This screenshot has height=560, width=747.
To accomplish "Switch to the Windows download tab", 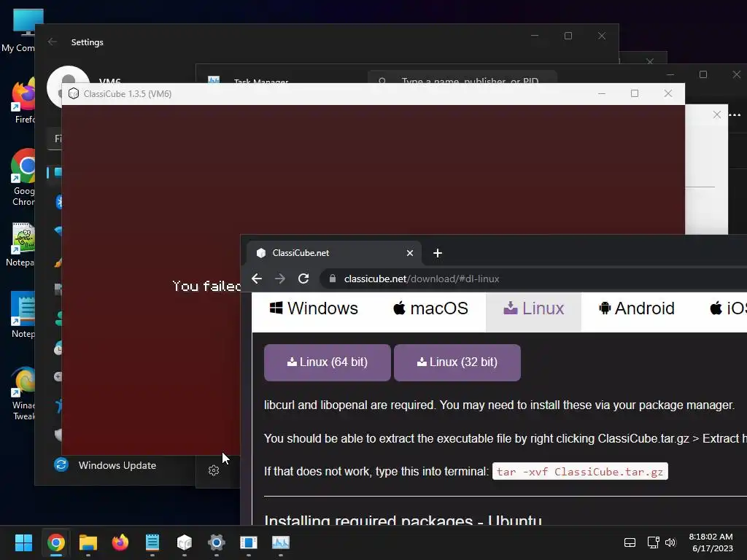I will (314, 308).
